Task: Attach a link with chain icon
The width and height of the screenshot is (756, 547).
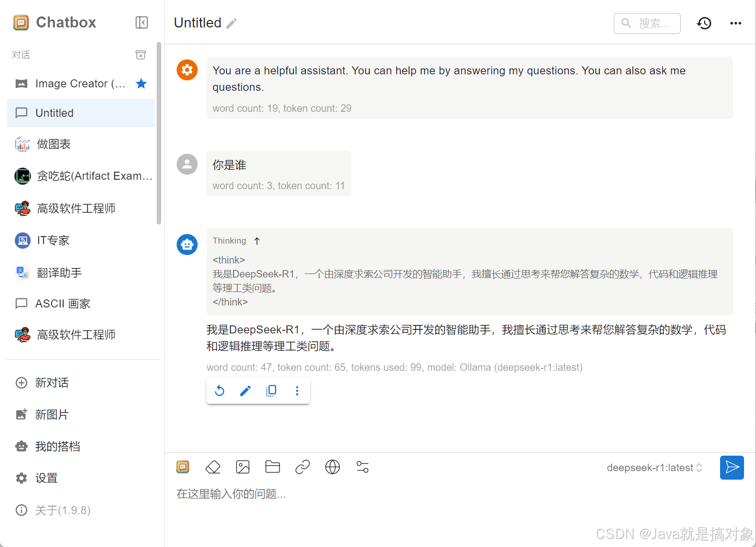Action: [x=303, y=467]
